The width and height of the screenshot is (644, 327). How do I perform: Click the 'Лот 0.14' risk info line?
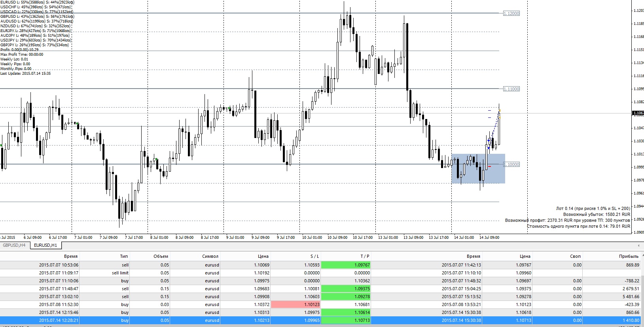pyautogui.click(x=593, y=208)
